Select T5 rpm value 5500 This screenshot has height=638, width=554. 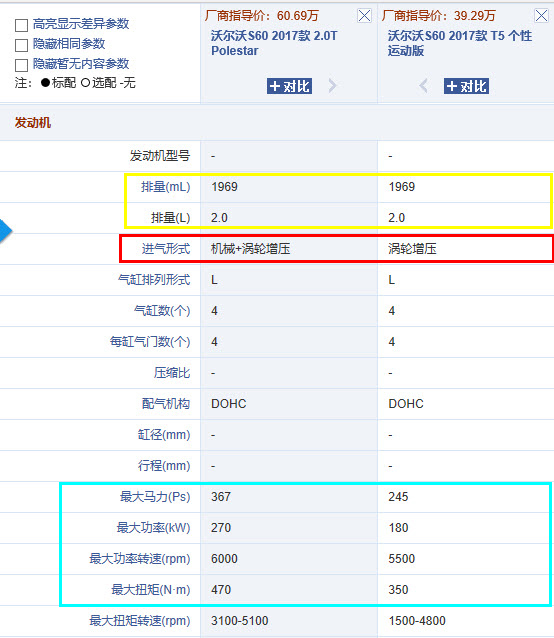click(401, 559)
